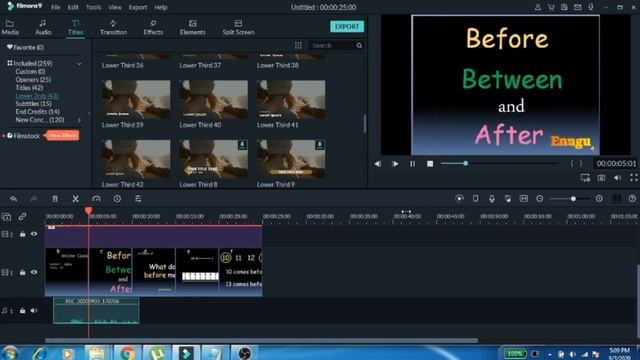
Task: Click the add track icon
Action: click(7, 217)
